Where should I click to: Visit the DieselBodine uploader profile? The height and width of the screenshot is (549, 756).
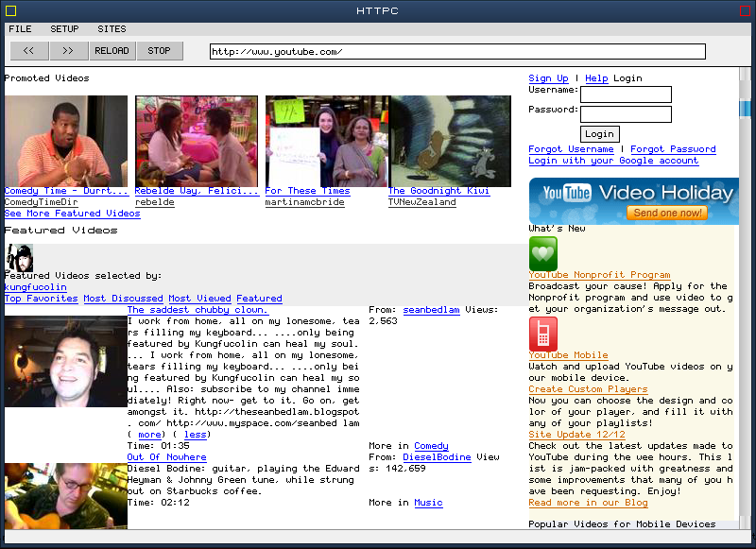[x=437, y=457]
